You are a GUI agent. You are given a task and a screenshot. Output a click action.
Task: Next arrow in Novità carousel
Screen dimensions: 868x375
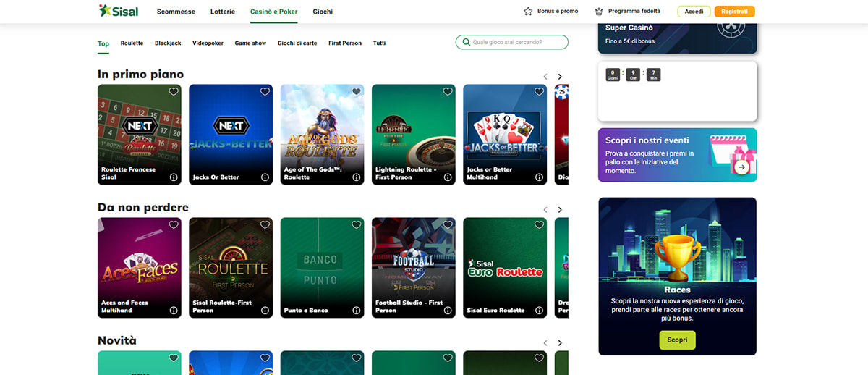[x=560, y=343]
